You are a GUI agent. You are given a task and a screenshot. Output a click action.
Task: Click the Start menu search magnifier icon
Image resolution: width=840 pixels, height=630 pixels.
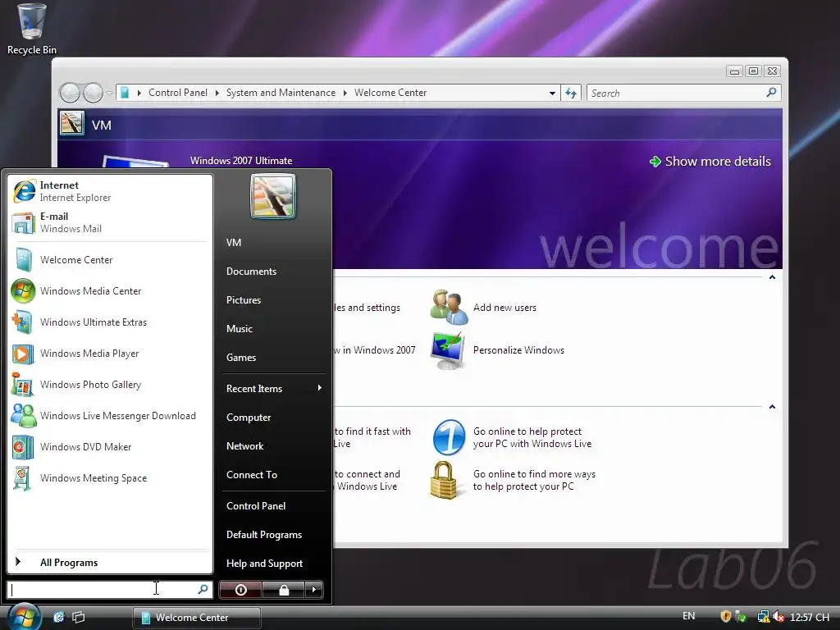[203, 589]
